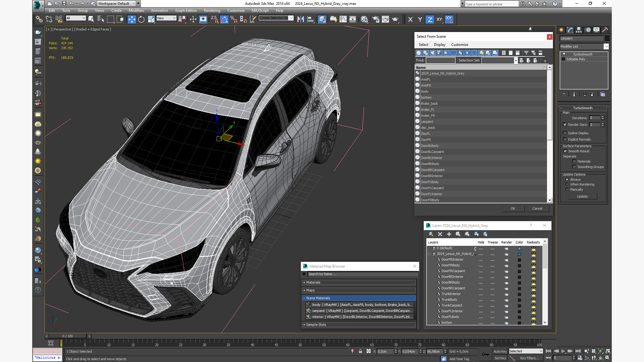Screen dimensions: 644x362
Task: Open Display menu in Select From Scene
Action: point(439,45)
